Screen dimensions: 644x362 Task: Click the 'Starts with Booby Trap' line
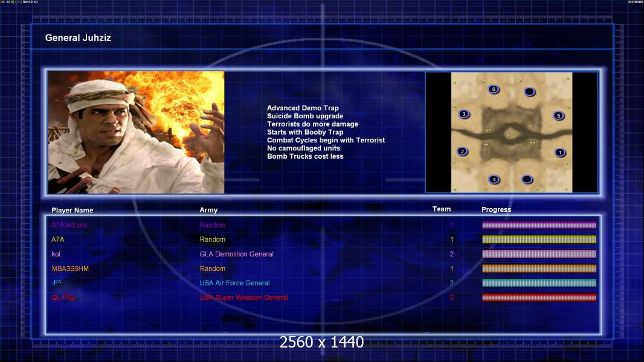tap(305, 132)
